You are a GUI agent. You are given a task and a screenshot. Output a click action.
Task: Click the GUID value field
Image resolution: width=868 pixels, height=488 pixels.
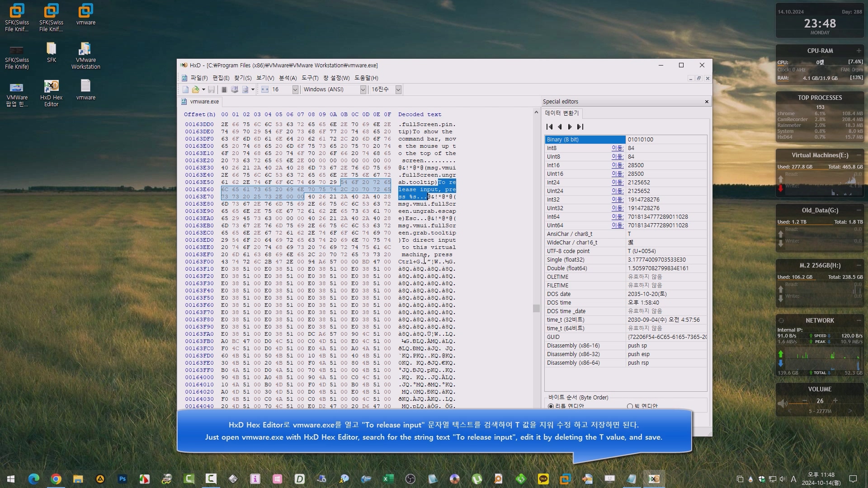coord(666,337)
